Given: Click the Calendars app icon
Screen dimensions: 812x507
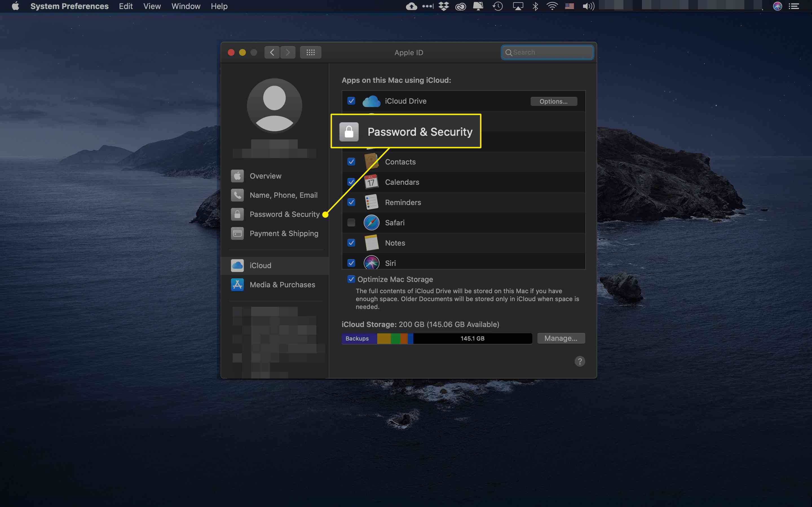Looking at the screenshot, I should pos(372,182).
